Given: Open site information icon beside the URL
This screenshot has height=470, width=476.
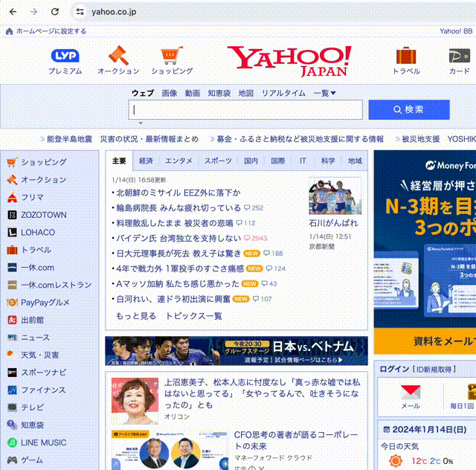Looking at the screenshot, I should (x=80, y=12).
